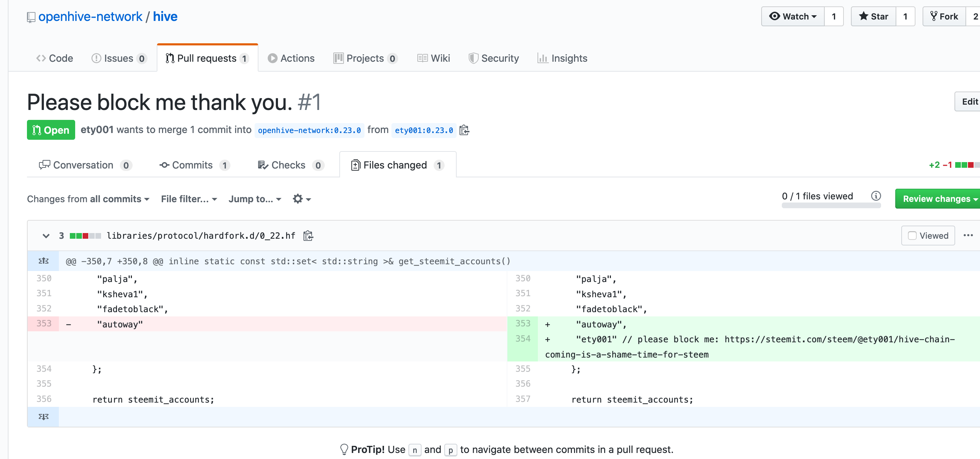Switch to the Checks tab
This screenshot has width=980, height=459.
click(x=291, y=165)
